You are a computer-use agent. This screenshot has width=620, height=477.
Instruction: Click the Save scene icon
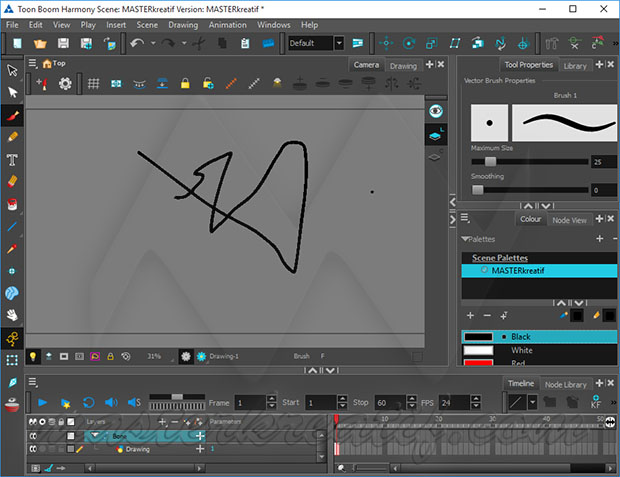pos(63,43)
